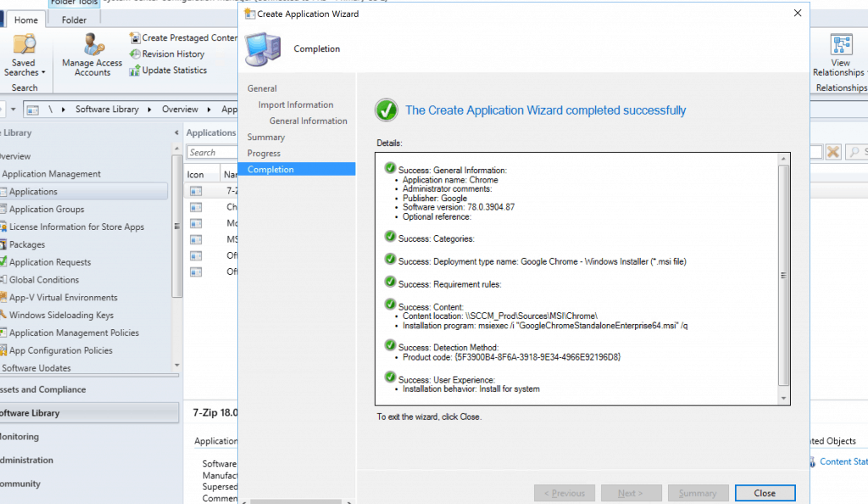This screenshot has height=504, width=868.
Task: Click the wizard computer icon
Action: 263,48
